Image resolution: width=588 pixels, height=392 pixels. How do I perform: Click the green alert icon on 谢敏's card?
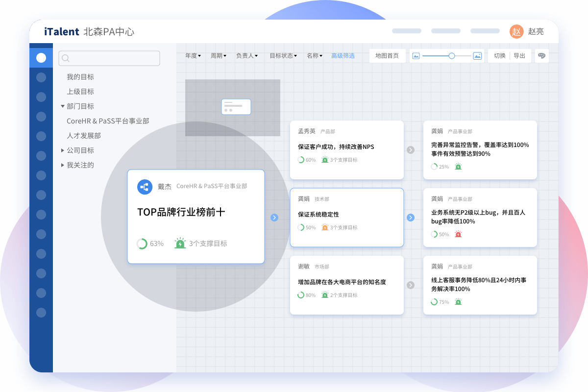coord(324,294)
